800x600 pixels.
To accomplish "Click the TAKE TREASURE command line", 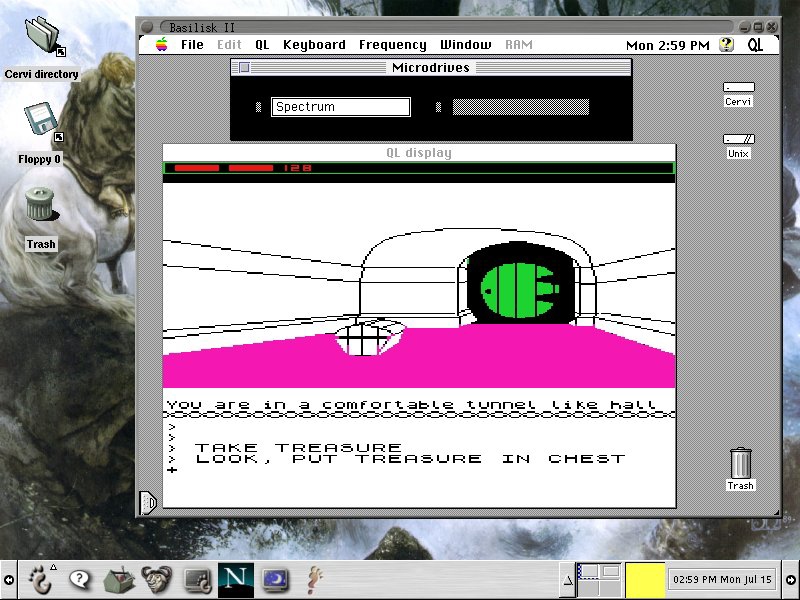I will coord(298,447).
